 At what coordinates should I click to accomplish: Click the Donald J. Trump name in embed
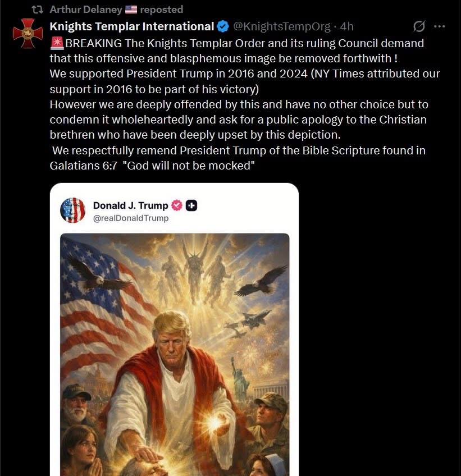[130, 205]
